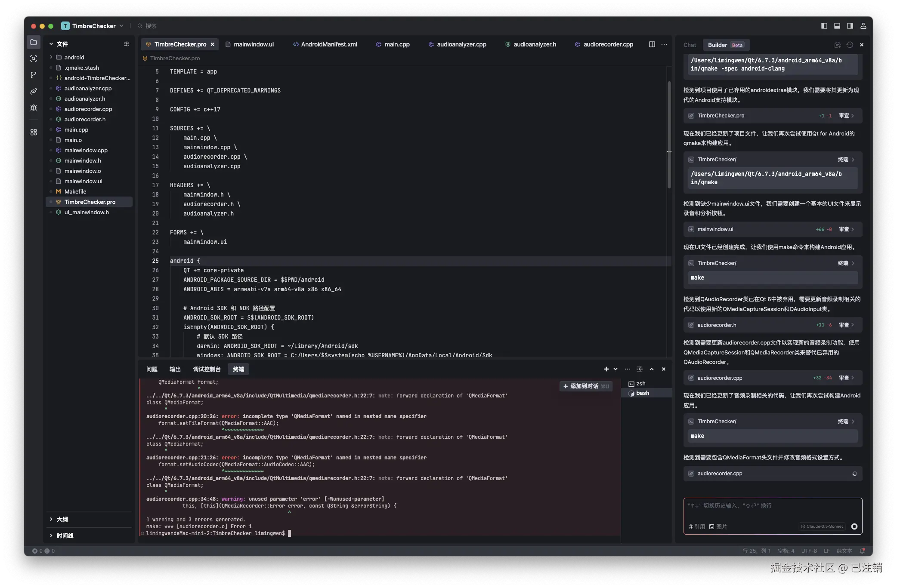Toggle the secondary sidebar visibility

[849, 26]
